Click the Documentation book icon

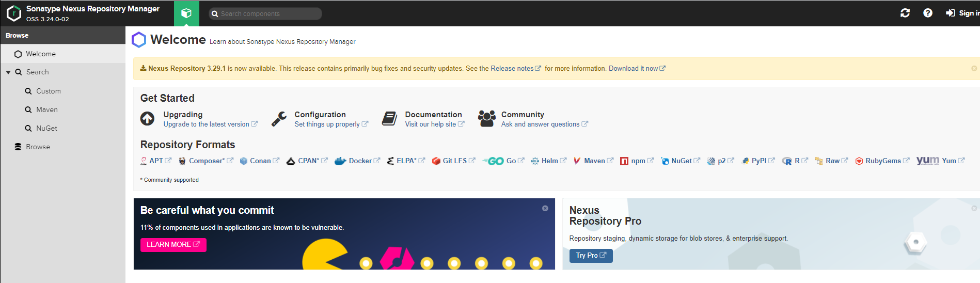click(x=389, y=119)
